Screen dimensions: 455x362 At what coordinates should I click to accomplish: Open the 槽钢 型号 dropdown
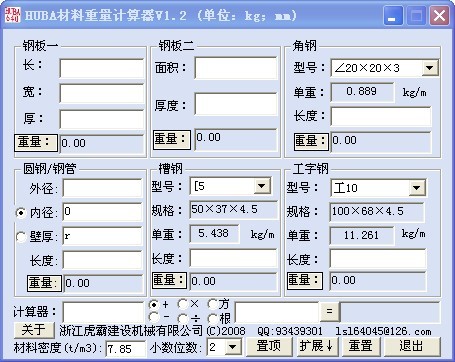pos(262,186)
